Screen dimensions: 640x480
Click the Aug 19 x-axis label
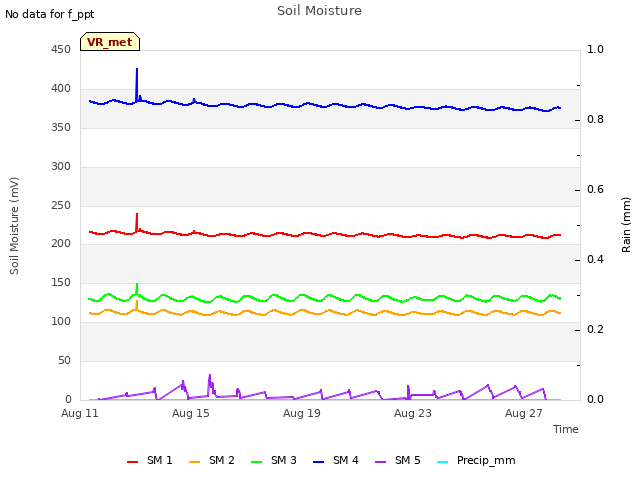click(302, 413)
